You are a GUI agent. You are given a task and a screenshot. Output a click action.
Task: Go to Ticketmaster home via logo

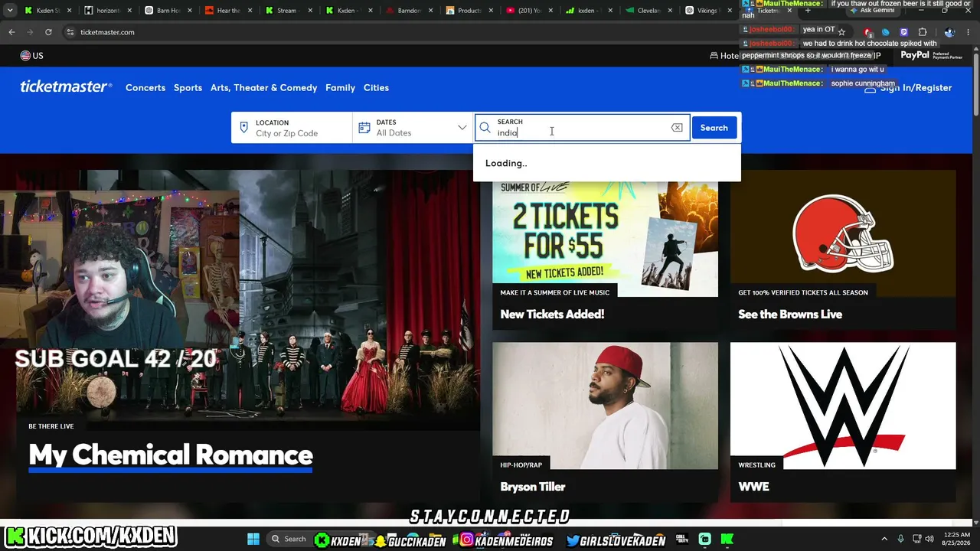[x=66, y=87]
